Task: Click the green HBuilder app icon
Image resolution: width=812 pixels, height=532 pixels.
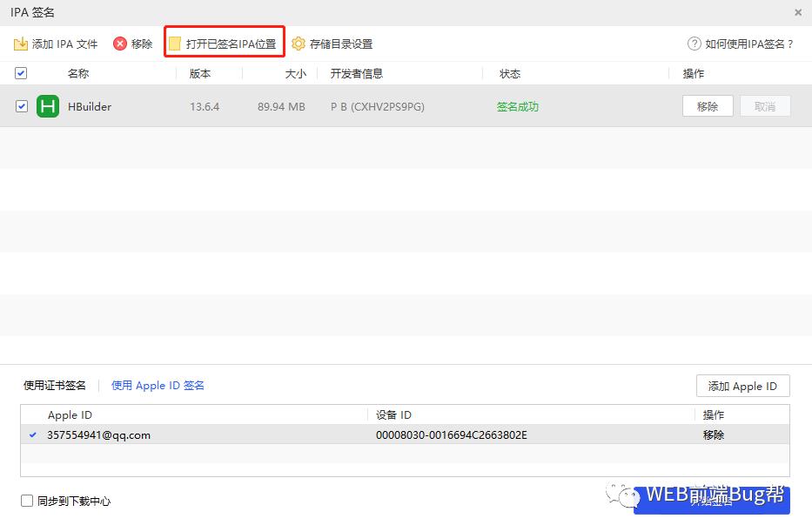Action: pos(48,106)
